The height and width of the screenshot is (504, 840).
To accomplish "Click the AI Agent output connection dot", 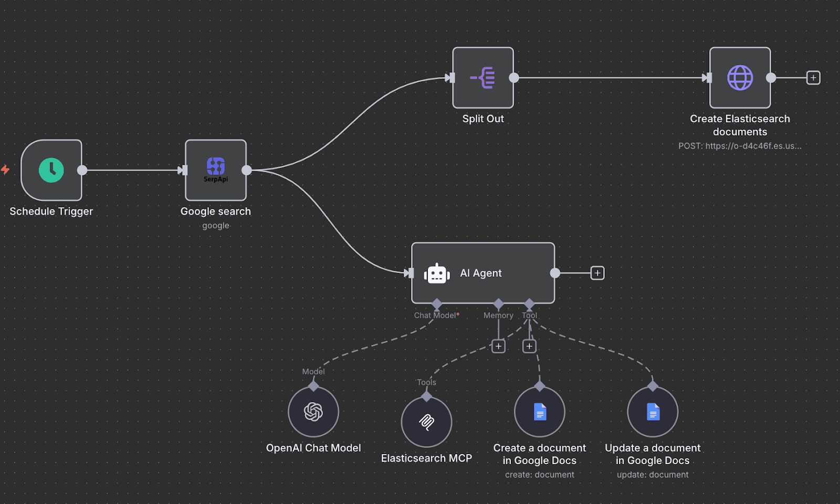I will [x=555, y=273].
